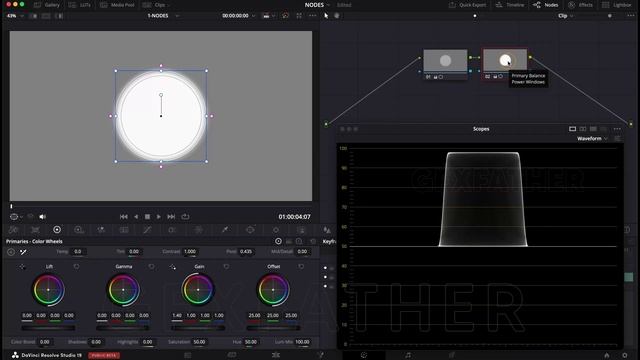Go to the Deliver page
640x360 pixels.
pos(451,355)
